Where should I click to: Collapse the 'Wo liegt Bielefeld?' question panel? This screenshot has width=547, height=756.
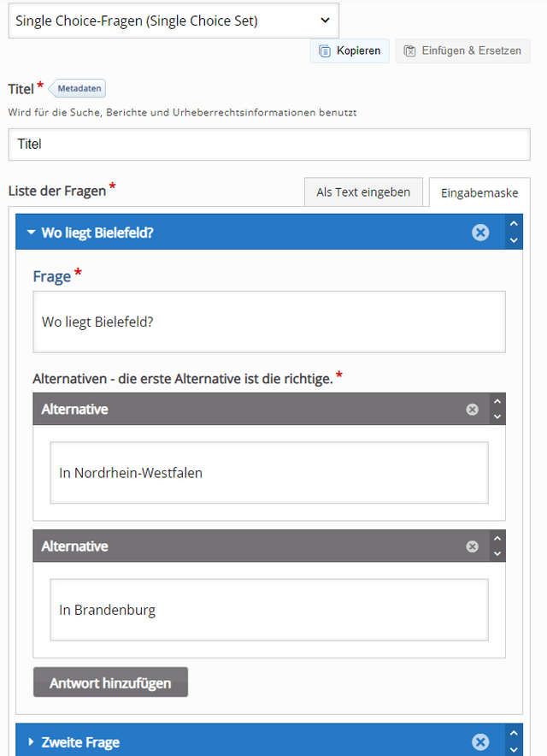32,233
